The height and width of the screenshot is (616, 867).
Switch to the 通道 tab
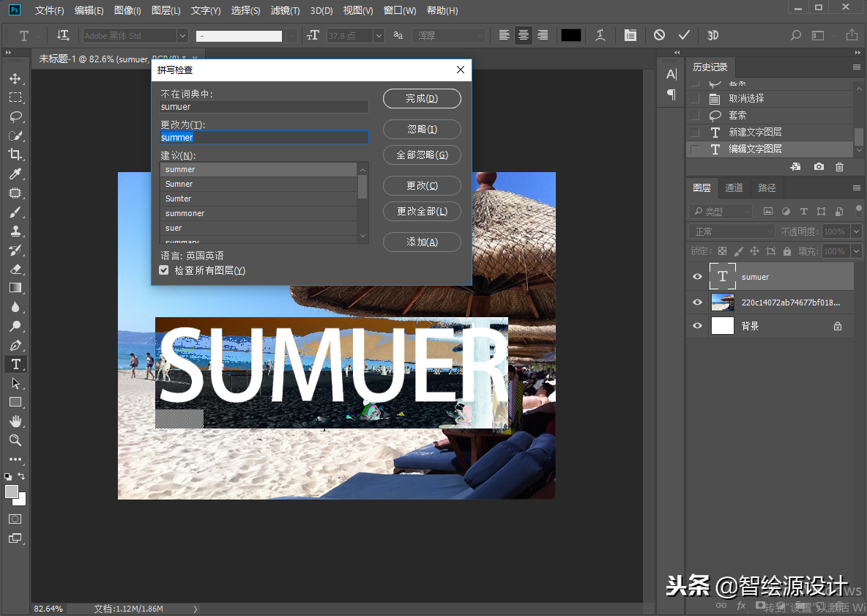point(734,188)
